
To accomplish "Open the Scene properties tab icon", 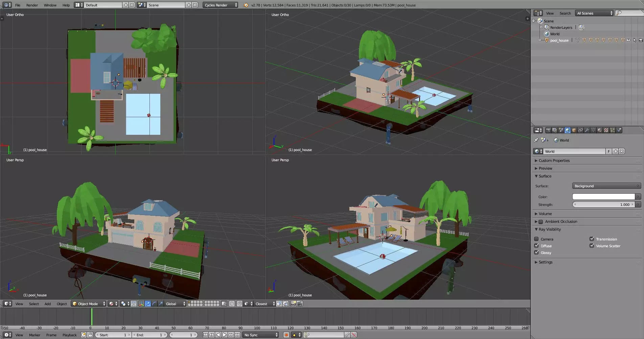I will (x=561, y=130).
